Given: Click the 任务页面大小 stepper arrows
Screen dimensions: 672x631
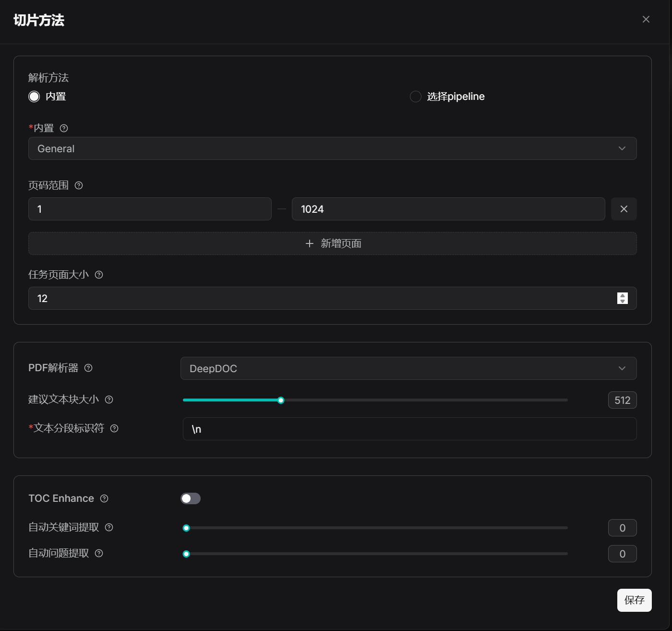Looking at the screenshot, I should tap(623, 298).
